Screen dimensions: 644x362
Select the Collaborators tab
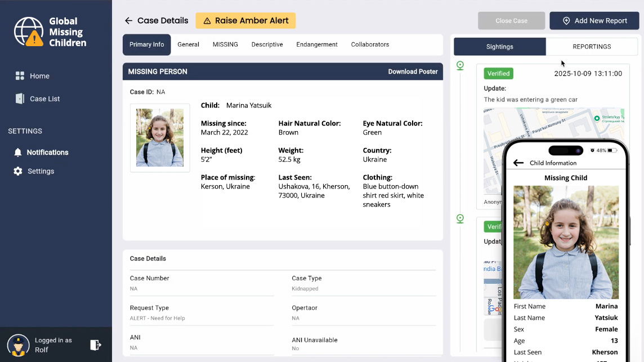370,44
